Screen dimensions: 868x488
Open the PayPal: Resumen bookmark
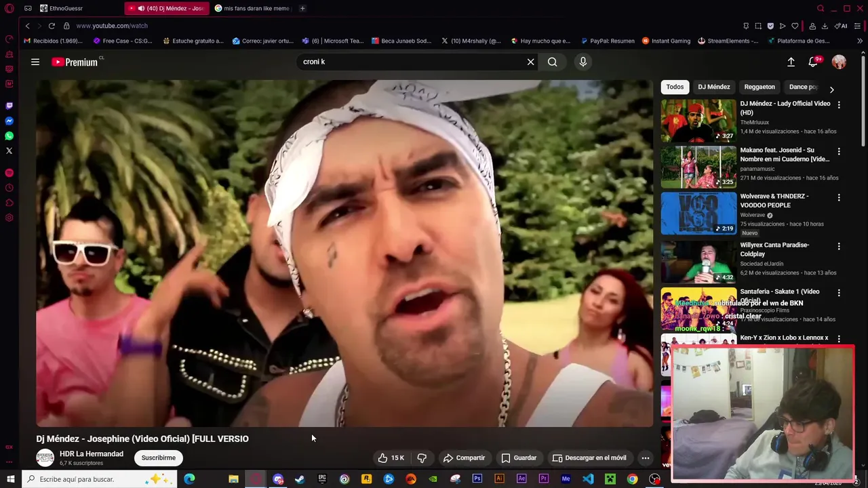point(608,41)
